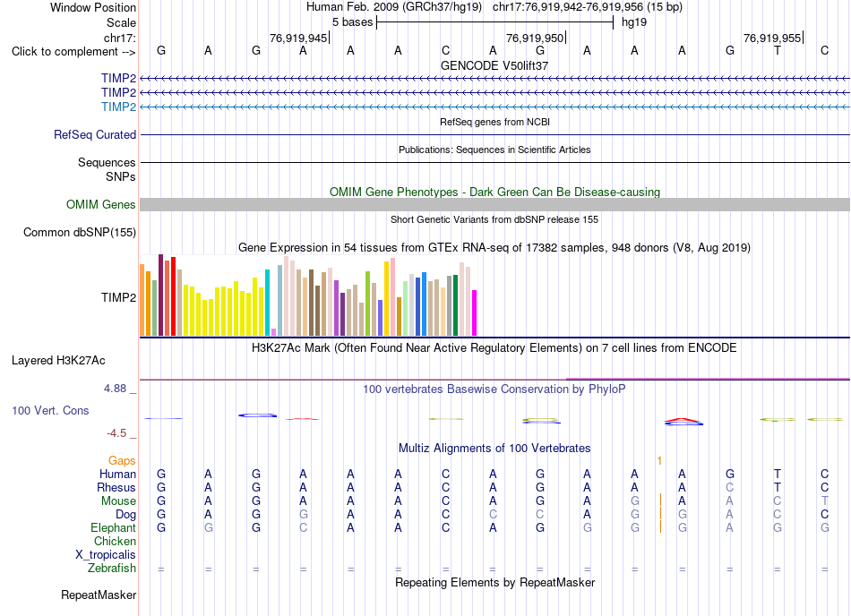Click the GENCODE V50lift37 track title
Viewport: 851px width, 616px height.
(494, 65)
